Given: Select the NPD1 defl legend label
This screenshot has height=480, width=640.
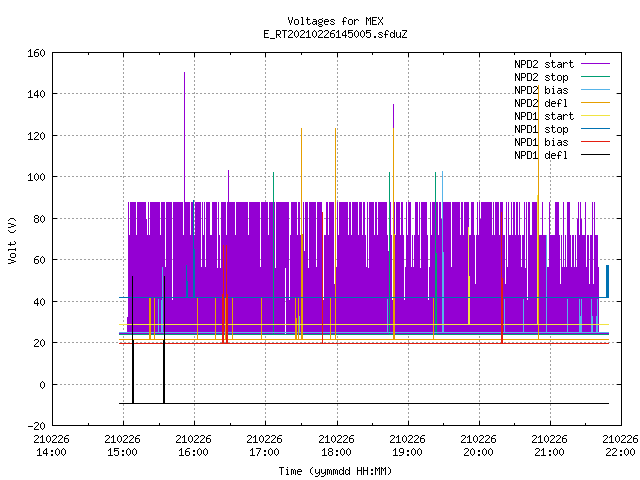Looking at the screenshot, I should [x=541, y=155].
